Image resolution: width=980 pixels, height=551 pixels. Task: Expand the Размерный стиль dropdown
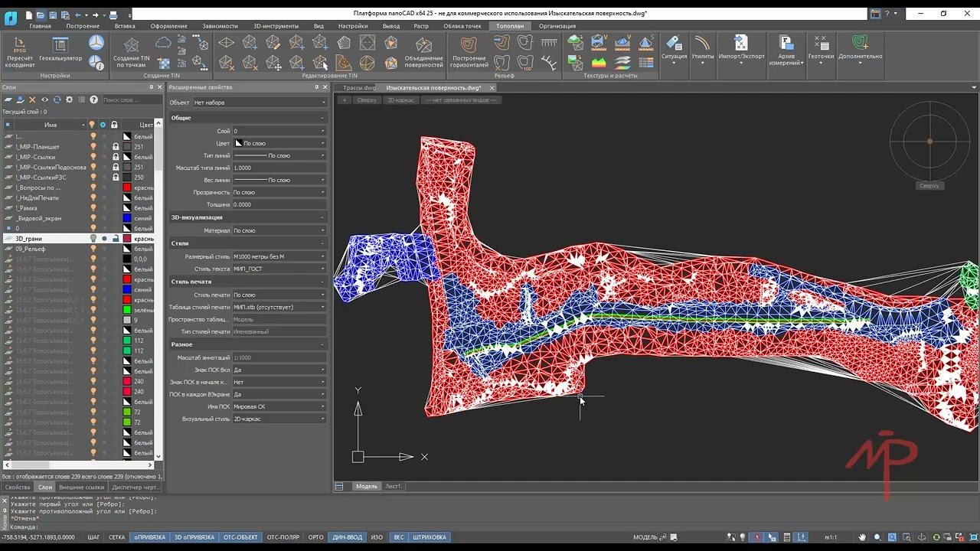pos(323,256)
